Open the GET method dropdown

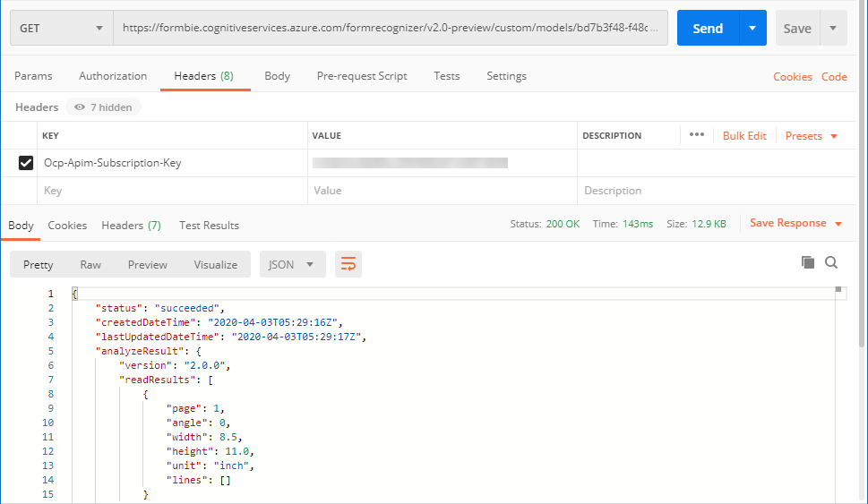click(62, 29)
